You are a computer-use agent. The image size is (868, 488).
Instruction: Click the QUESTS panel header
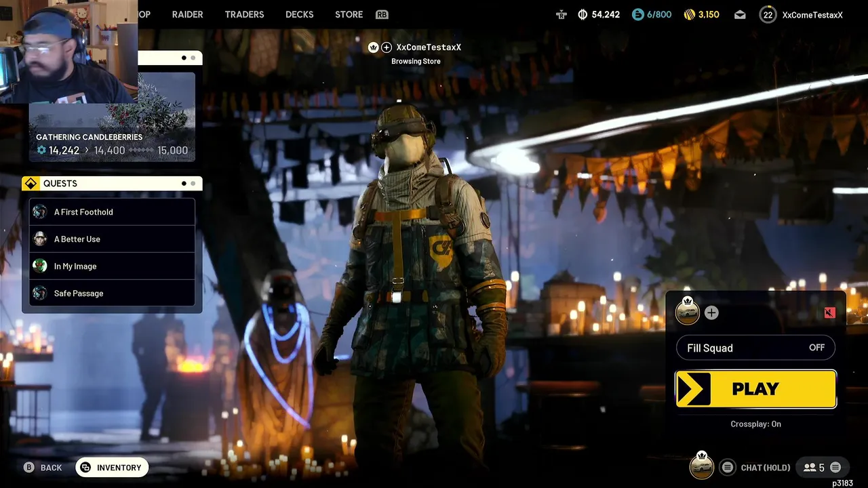coord(112,184)
